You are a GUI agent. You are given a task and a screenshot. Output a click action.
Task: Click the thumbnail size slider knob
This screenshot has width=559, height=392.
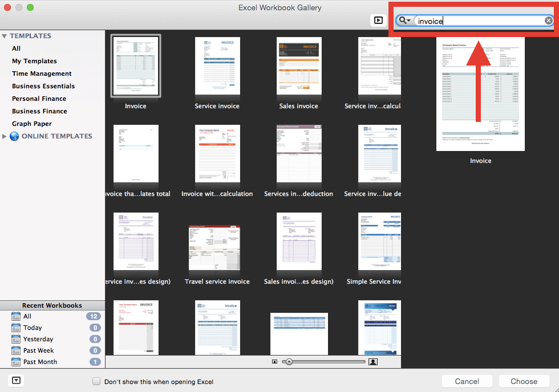(289, 362)
